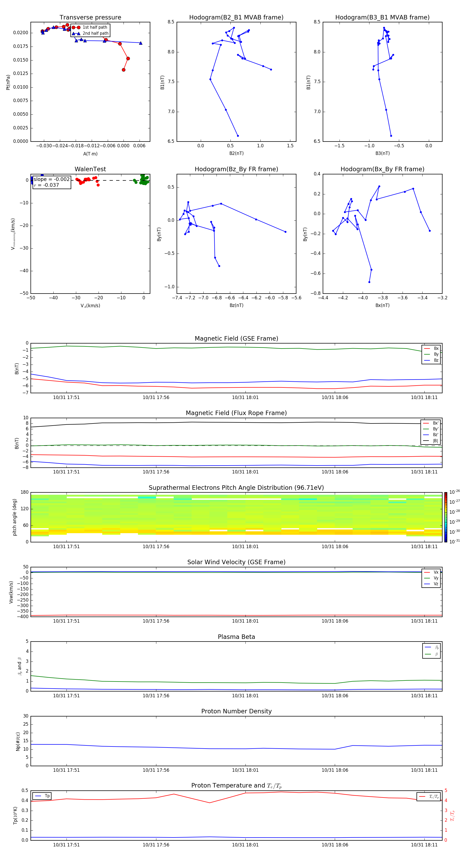Click the rightmost blue triangle in Transverse pressure
The image size is (473, 868).
[140, 43]
